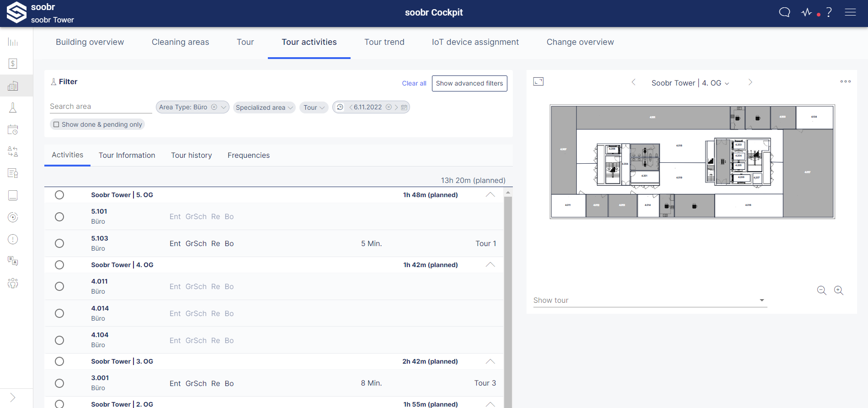Viewport: 868px width, 408px height.
Task: Open the flask sidebar icon
Action: [x=13, y=107]
